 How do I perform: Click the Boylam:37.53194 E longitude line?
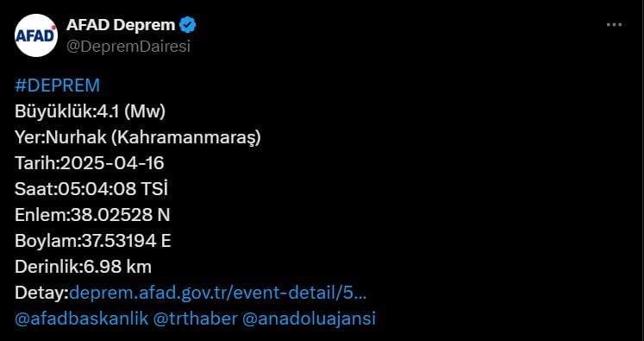pos(93,241)
